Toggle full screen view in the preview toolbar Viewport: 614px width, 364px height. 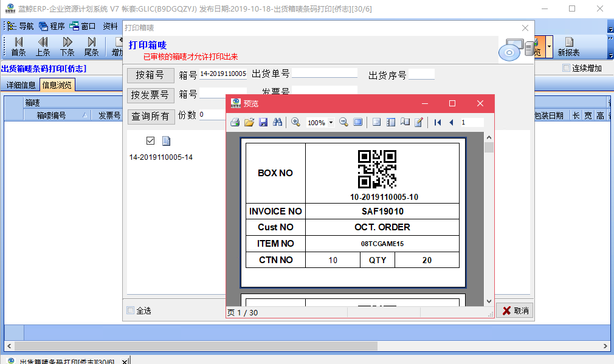pyautogui.click(x=357, y=123)
